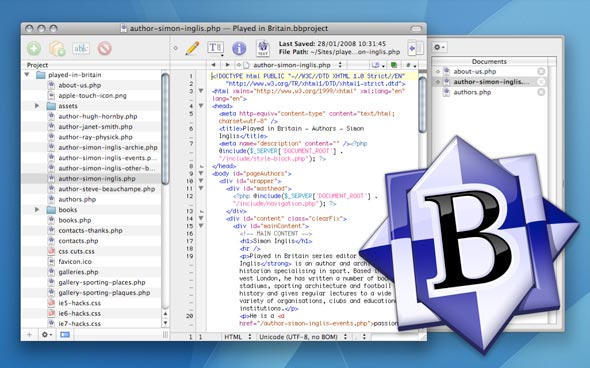Select author-steve-beauchampe.php file

click(106, 189)
